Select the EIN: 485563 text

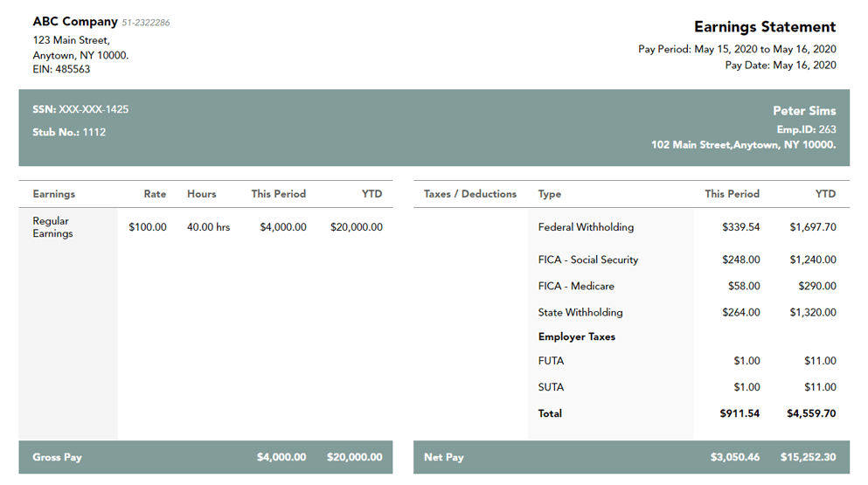[61, 69]
